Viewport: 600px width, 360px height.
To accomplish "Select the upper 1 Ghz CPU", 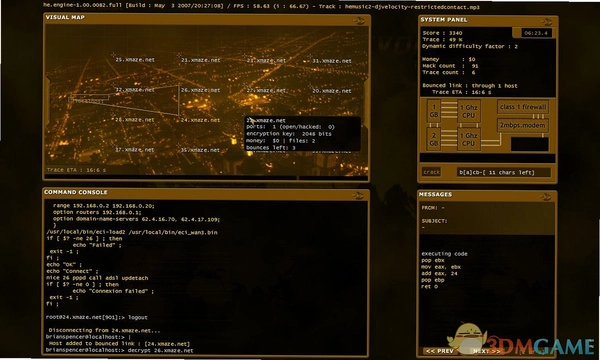I will point(468,111).
